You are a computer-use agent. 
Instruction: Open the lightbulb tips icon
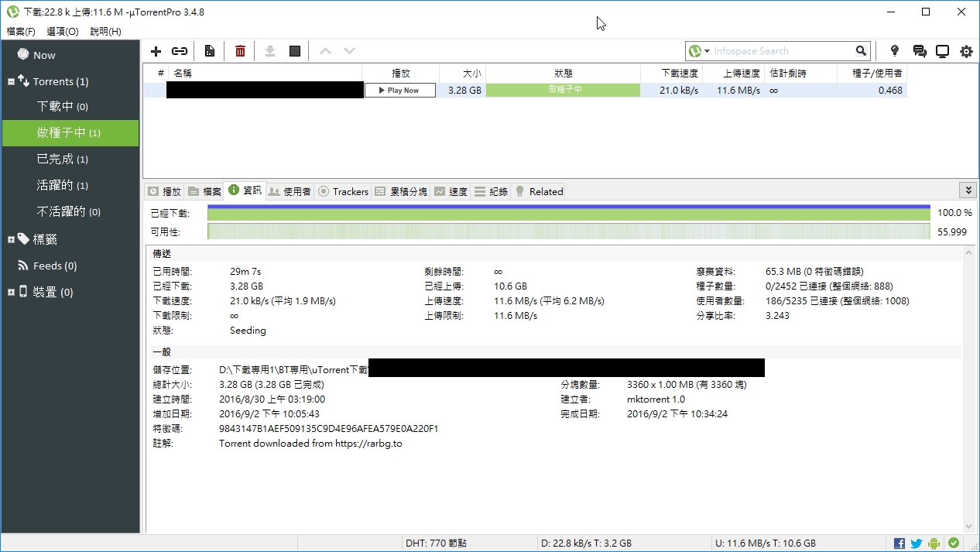click(895, 51)
